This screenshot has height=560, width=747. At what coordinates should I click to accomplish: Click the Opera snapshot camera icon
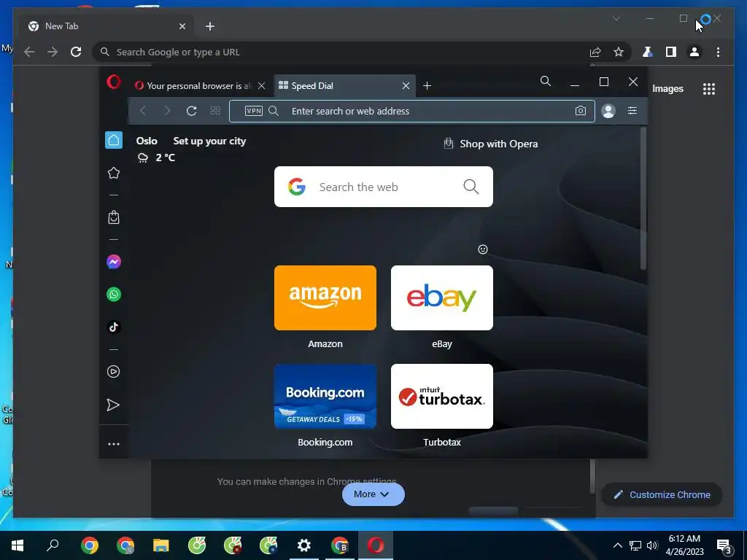[580, 111]
